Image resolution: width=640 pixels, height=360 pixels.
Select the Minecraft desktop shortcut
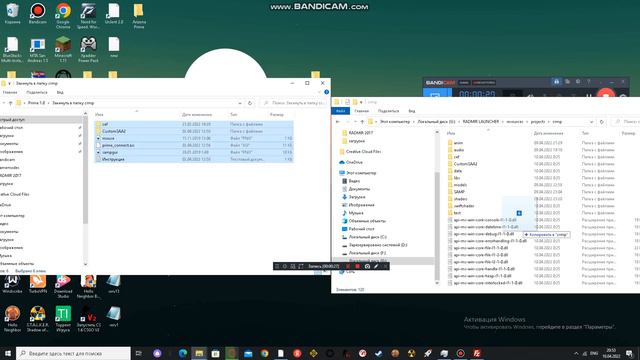(63, 49)
